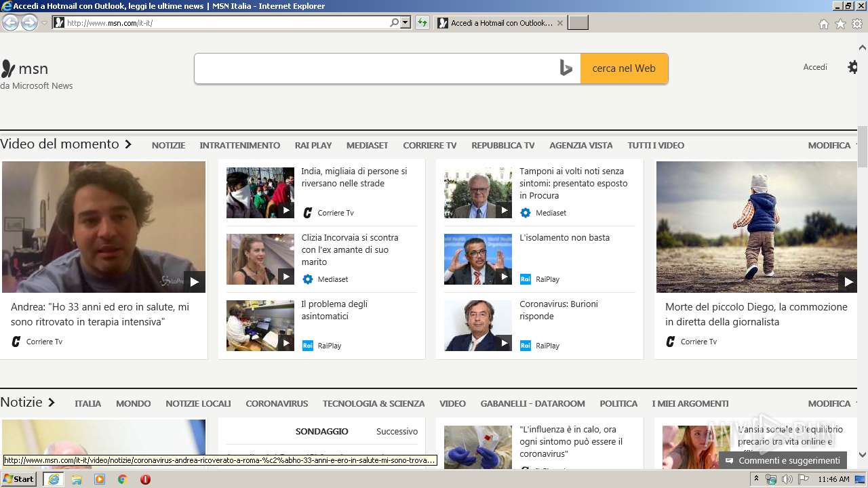Open 'Clizia Incorvaia si scontra' headline
868x488 pixels.
[x=350, y=249]
